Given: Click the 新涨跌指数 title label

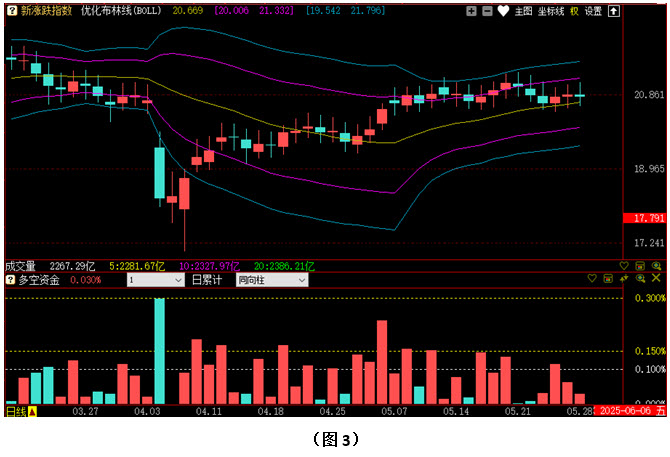Looking at the screenshot, I should coord(47,11).
